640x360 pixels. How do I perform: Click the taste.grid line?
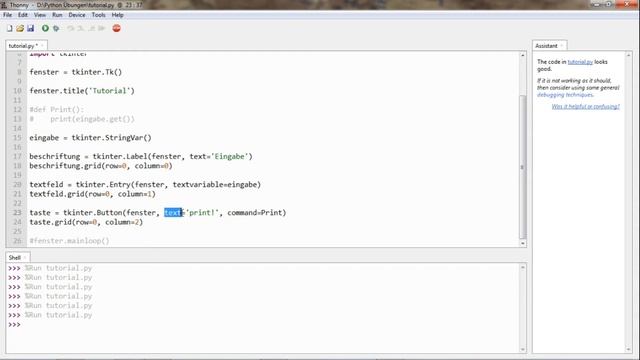pos(86,222)
